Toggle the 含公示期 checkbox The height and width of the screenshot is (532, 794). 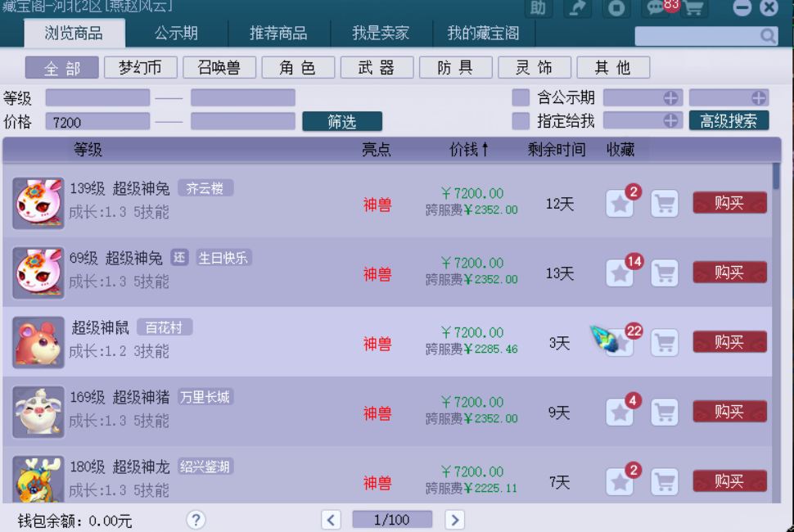pyautogui.click(x=521, y=97)
